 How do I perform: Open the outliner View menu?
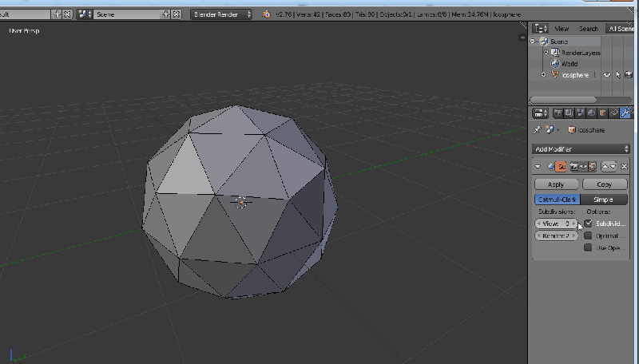coord(562,29)
